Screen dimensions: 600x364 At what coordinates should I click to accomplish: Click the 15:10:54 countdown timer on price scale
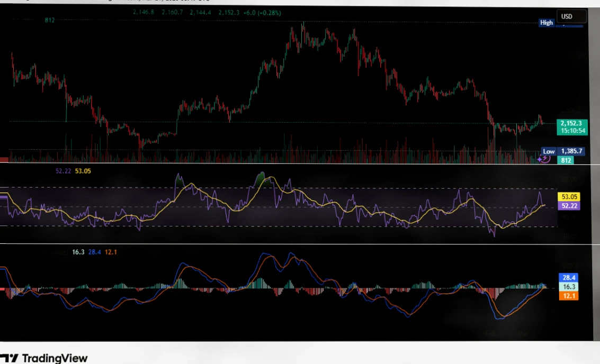[572, 129]
